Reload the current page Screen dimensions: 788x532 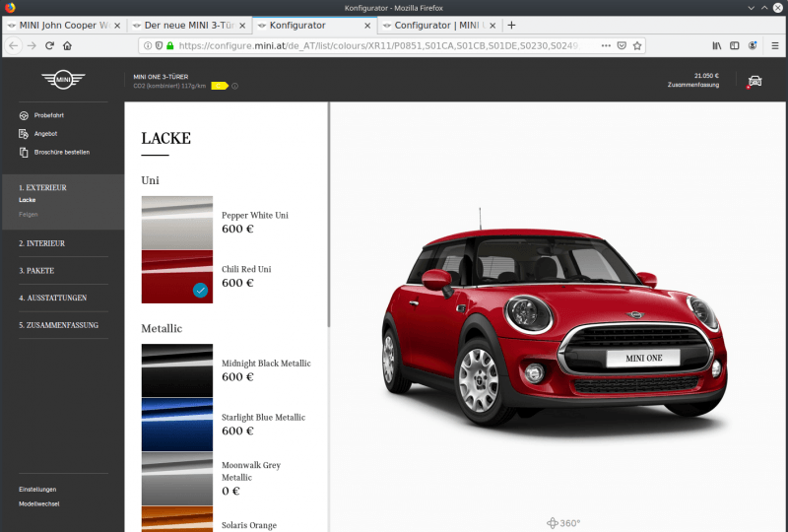click(x=49, y=45)
